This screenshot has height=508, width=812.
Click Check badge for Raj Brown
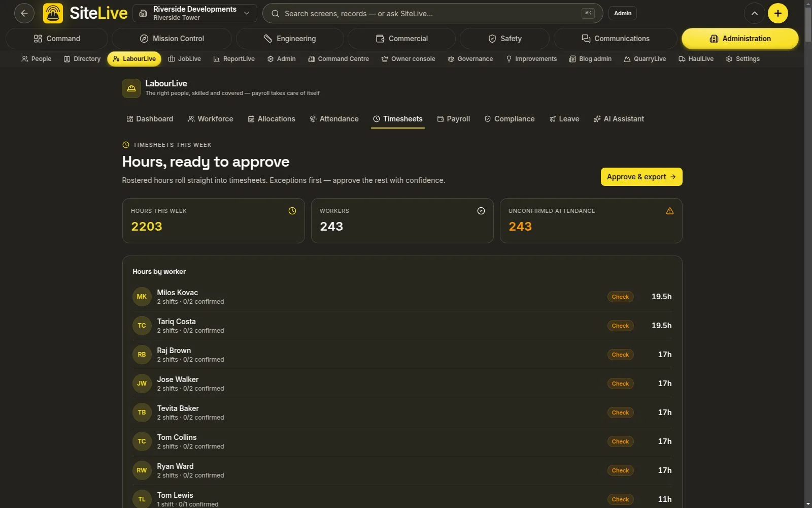(x=620, y=355)
